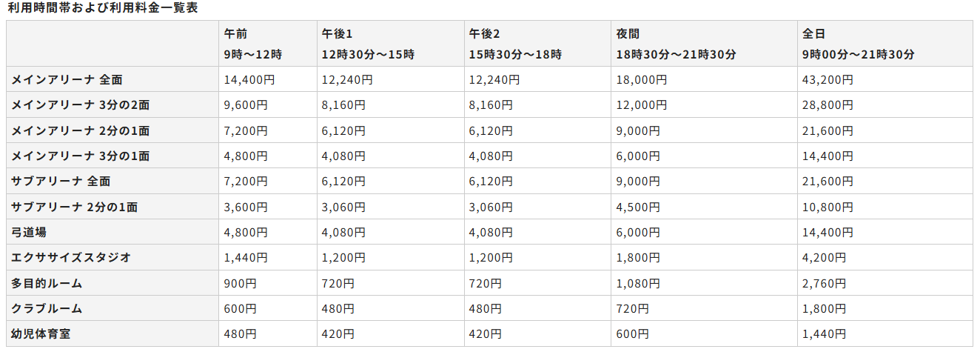The image size is (980, 352).
Task: Select the 全日 9時00分～21時30分 column header
Action: pos(859,44)
